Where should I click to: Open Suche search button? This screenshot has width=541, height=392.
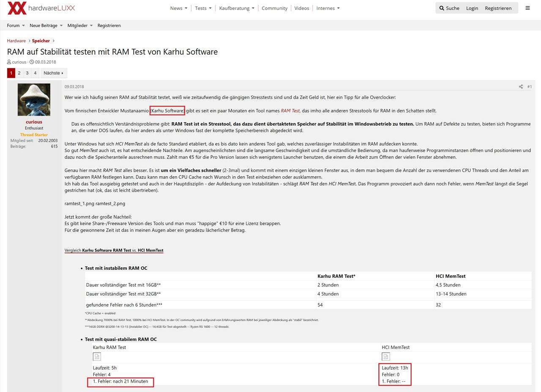pyautogui.click(x=449, y=8)
